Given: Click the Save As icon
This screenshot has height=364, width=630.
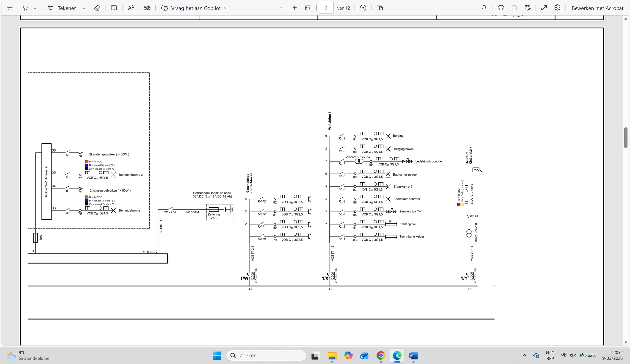Looking at the screenshot, I should pyautogui.click(x=528, y=8).
